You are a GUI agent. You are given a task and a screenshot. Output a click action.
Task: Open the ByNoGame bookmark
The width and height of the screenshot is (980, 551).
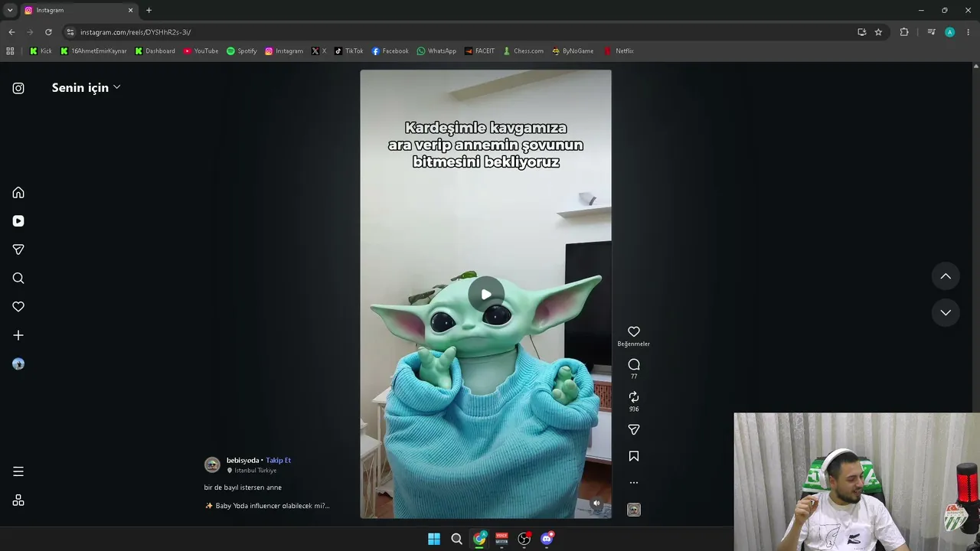coord(573,51)
